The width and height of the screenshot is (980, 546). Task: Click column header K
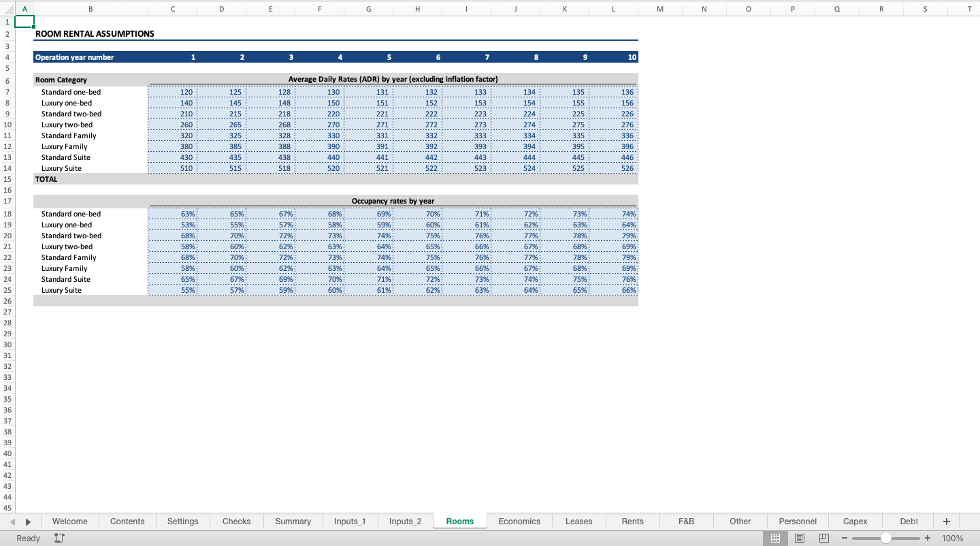(564, 9)
